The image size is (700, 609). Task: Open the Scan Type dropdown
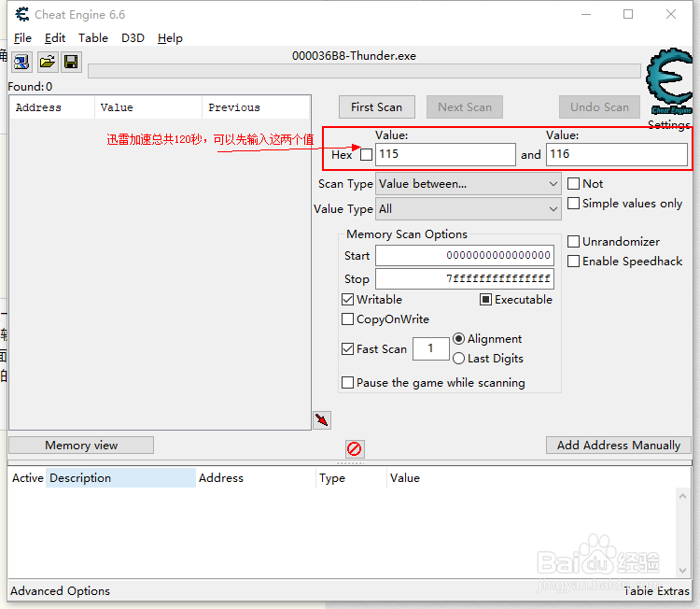click(x=468, y=184)
